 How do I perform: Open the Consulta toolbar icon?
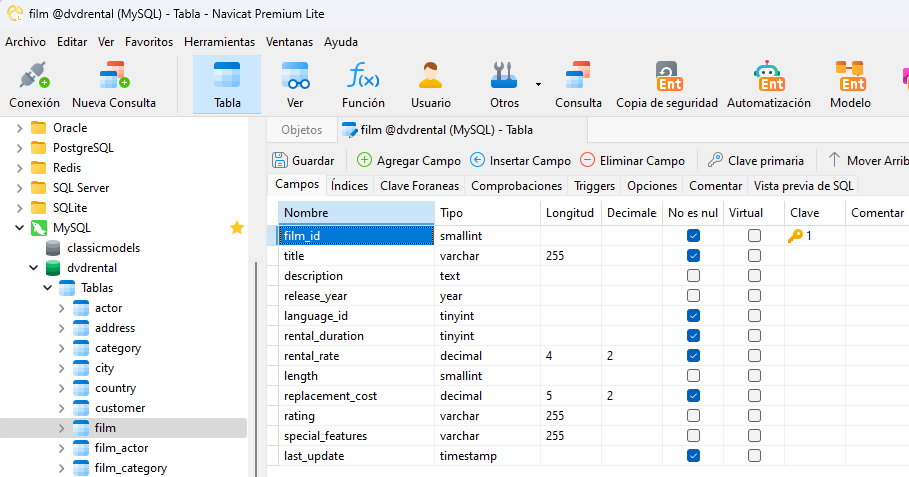(578, 75)
